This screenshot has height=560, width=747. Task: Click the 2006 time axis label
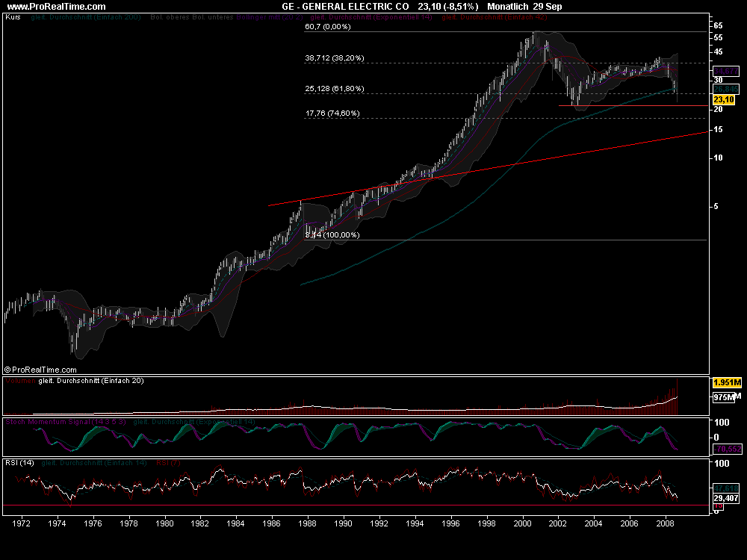pyautogui.click(x=629, y=523)
